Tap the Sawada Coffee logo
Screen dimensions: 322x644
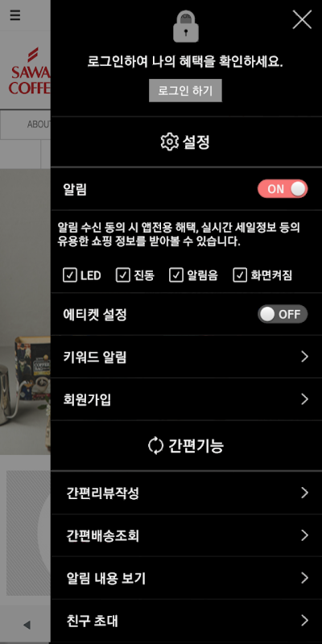(x=30, y=72)
